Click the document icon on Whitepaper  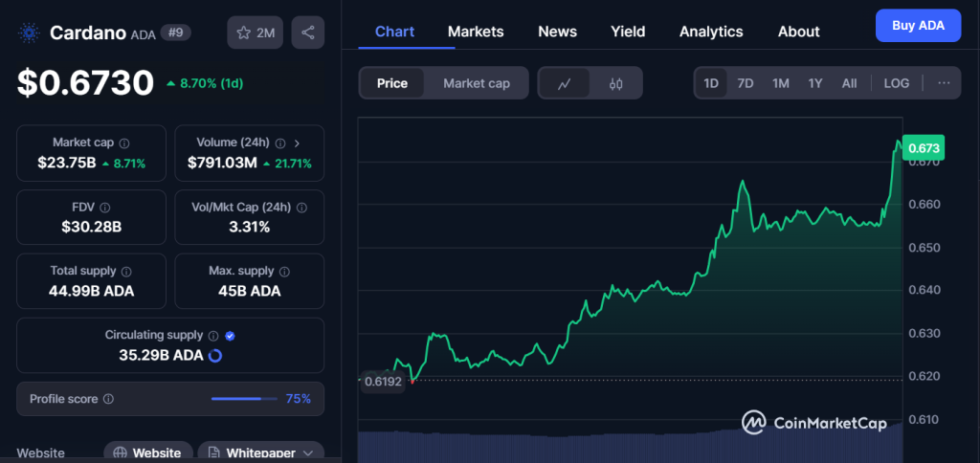click(213, 453)
